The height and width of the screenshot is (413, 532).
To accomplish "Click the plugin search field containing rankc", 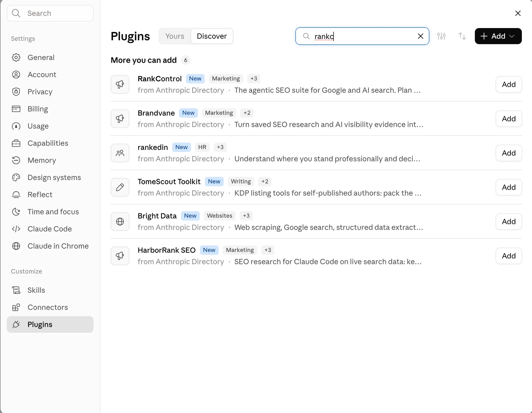I will click(x=362, y=36).
